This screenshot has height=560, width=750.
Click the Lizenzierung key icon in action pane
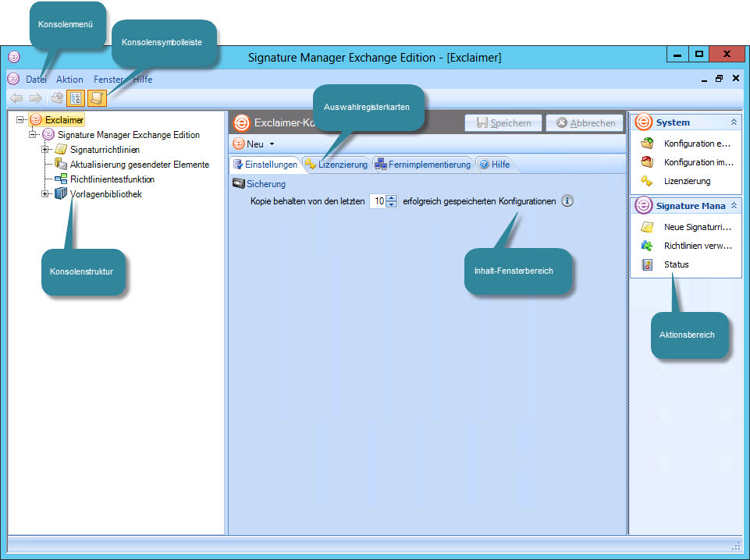(647, 181)
